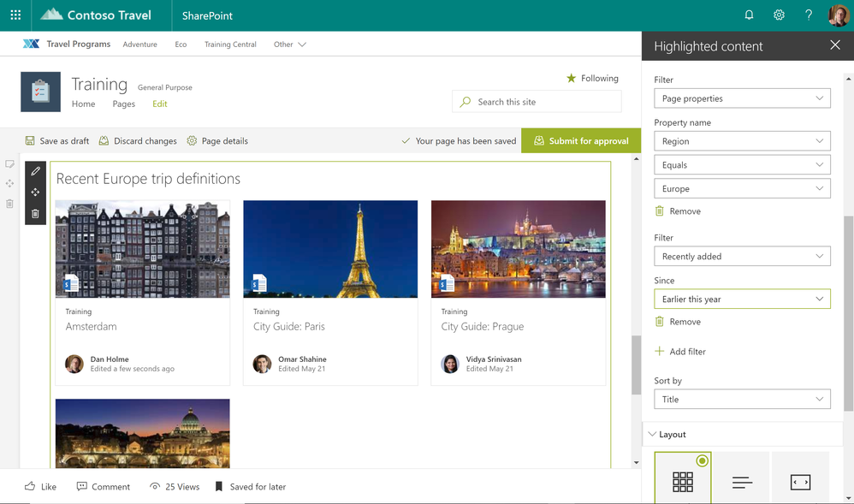Select the List layout option

[742, 477]
